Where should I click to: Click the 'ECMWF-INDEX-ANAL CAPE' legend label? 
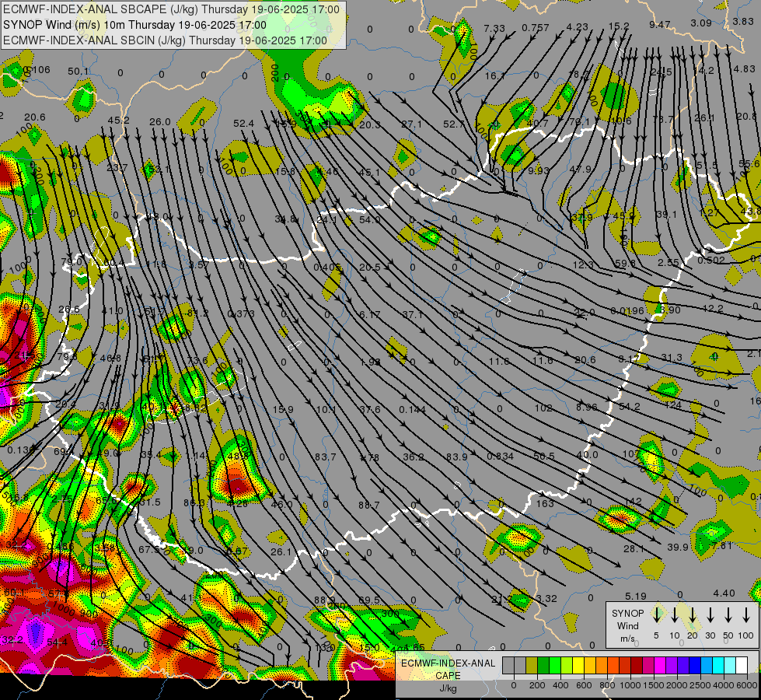click(x=448, y=670)
